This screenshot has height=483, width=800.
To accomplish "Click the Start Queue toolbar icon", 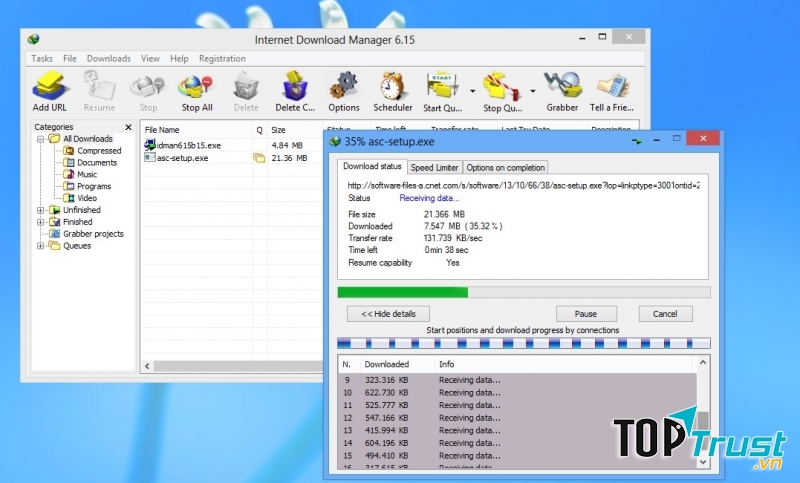I will click(441, 86).
